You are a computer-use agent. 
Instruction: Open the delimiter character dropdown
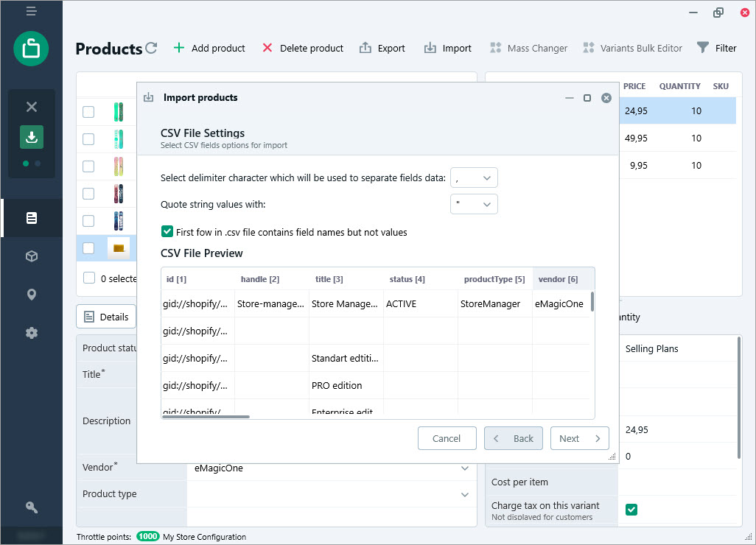[474, 177]
